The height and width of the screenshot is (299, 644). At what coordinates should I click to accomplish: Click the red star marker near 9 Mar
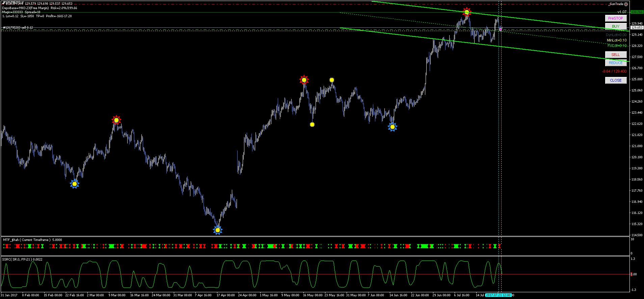[116, 120]
